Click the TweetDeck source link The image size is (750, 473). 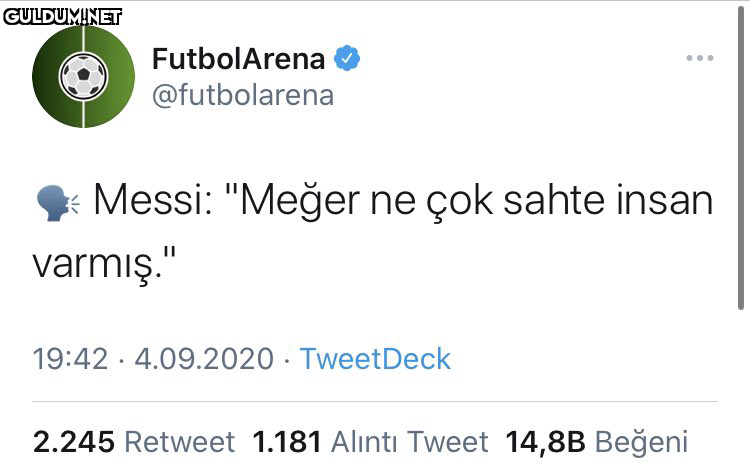tap(375, 359)
